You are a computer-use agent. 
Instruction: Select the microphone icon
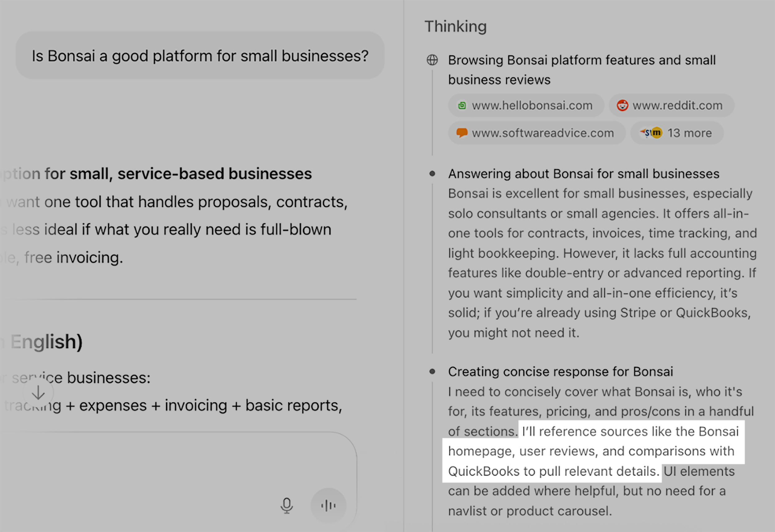point(286,505)
